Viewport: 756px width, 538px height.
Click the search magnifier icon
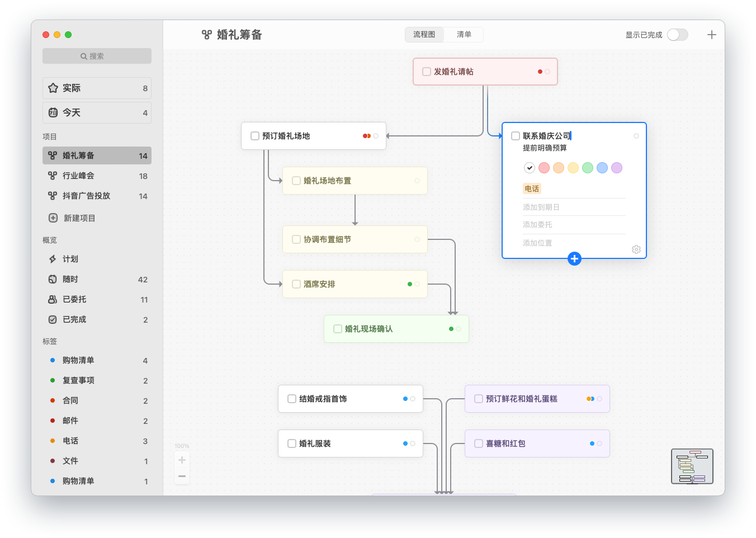(84, 56)
